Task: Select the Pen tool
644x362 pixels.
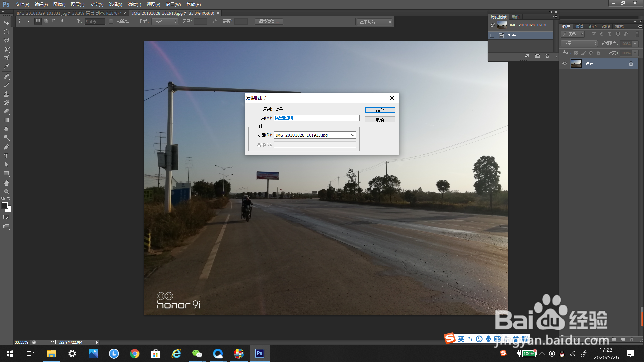Action: [6, 147]
